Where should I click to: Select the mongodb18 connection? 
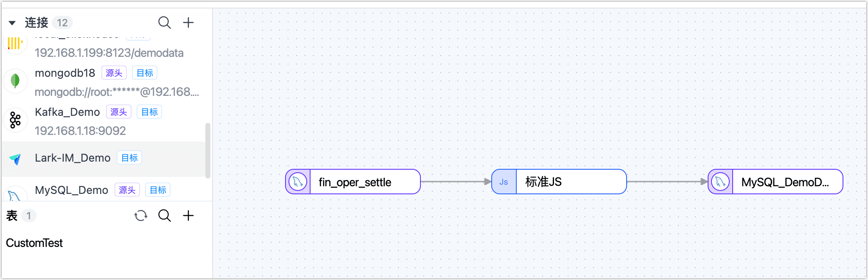[x=65, y=73]
